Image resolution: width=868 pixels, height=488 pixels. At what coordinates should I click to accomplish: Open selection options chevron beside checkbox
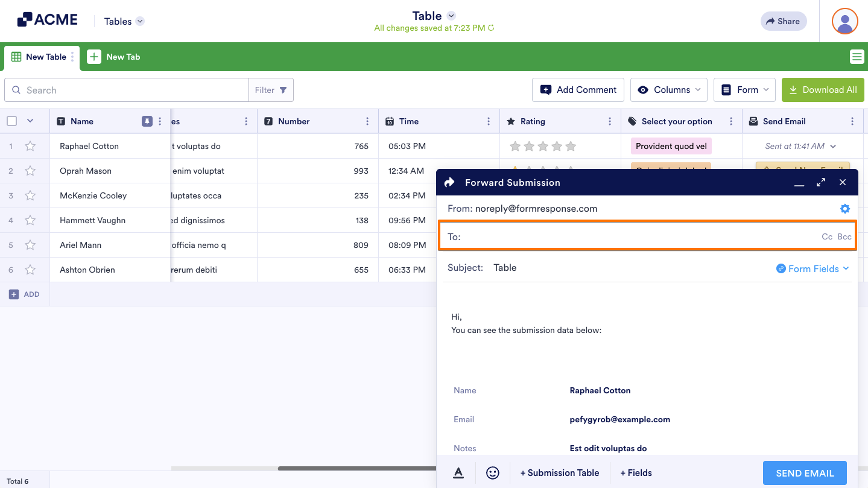click(30, 121)
